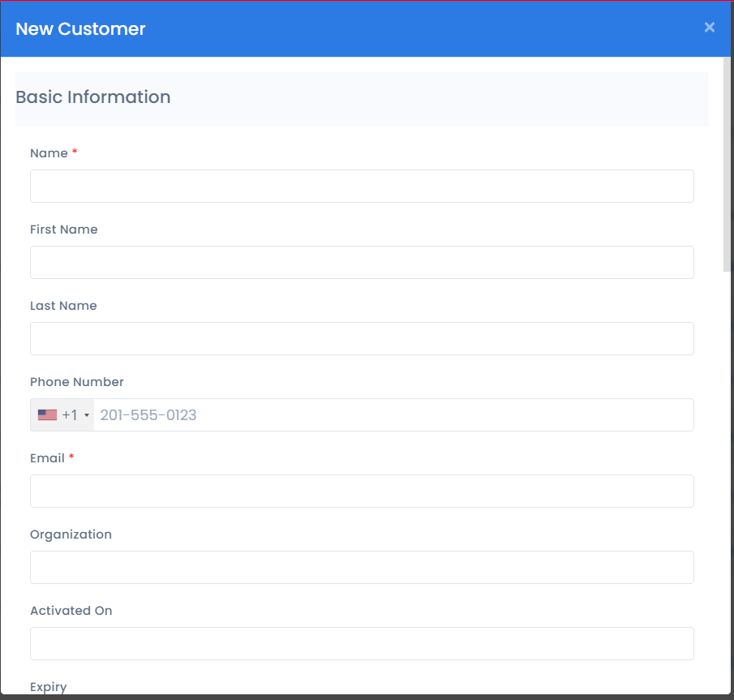Focus the Name text field
Viewport: 734px width, 700px height.
pos(362,187)
